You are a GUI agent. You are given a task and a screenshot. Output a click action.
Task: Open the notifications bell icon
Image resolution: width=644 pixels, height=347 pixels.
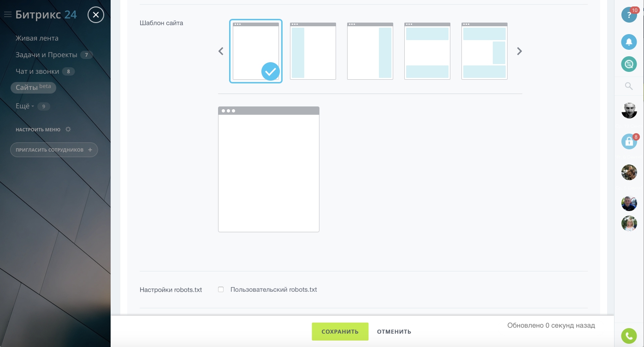(x=629, y=42)
